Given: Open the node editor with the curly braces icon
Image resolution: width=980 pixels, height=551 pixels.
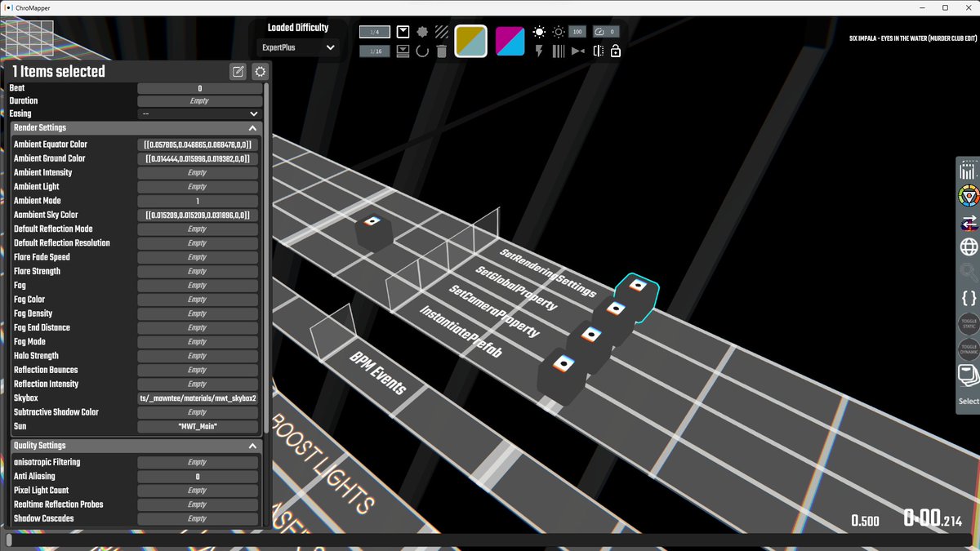Looking at the screenshot, I should [x=968, y=298].
